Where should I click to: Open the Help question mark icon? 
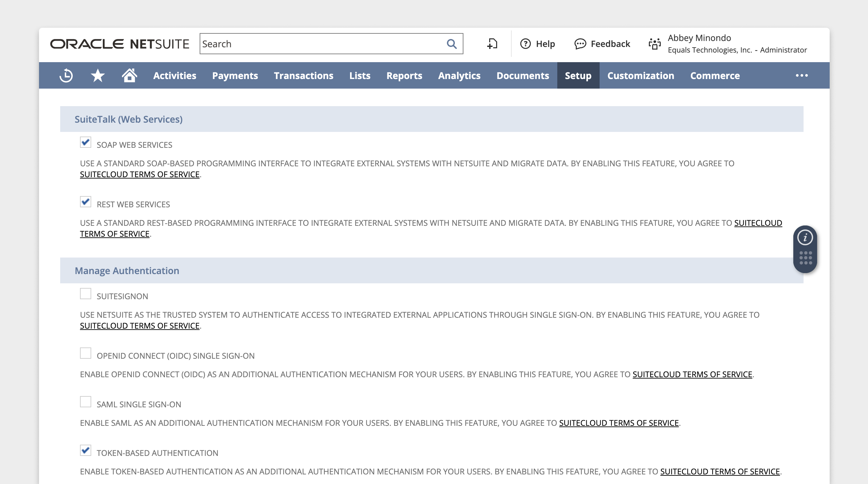click(525, 44)
